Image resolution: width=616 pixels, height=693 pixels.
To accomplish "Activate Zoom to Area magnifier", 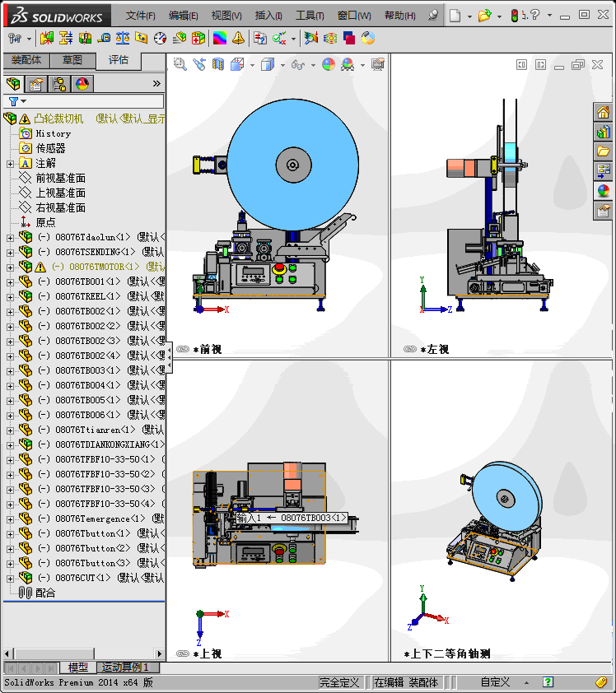I will (180, 64).
